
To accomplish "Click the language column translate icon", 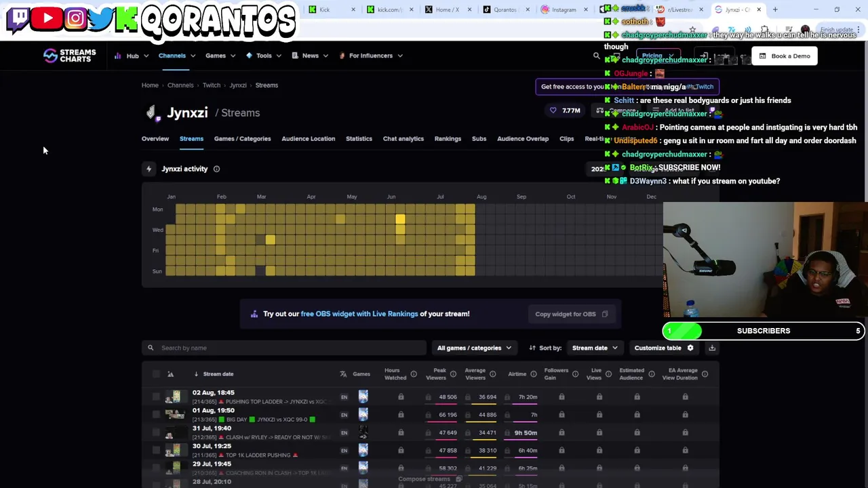I will [x=343, y=374].
